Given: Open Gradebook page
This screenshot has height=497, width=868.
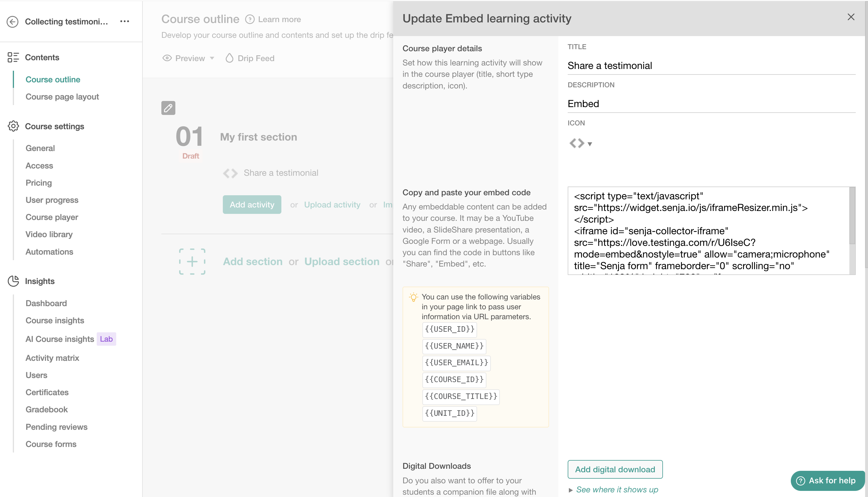Looking at the screenshot, I should (46, 409).
